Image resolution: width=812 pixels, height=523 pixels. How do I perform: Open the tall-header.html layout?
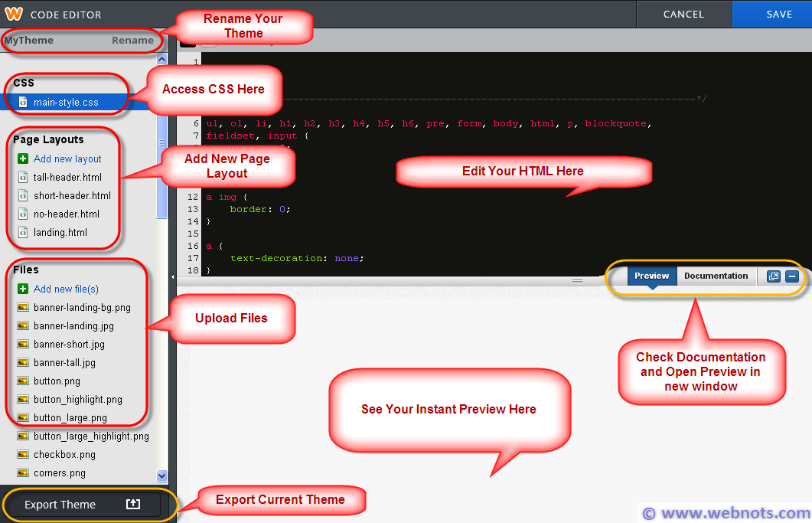tap(67, 178)
